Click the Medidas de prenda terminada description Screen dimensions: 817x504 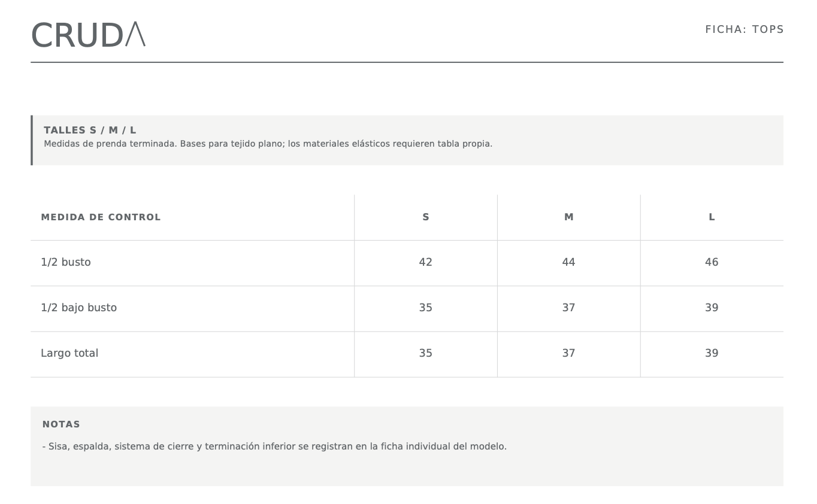(268, 144)
